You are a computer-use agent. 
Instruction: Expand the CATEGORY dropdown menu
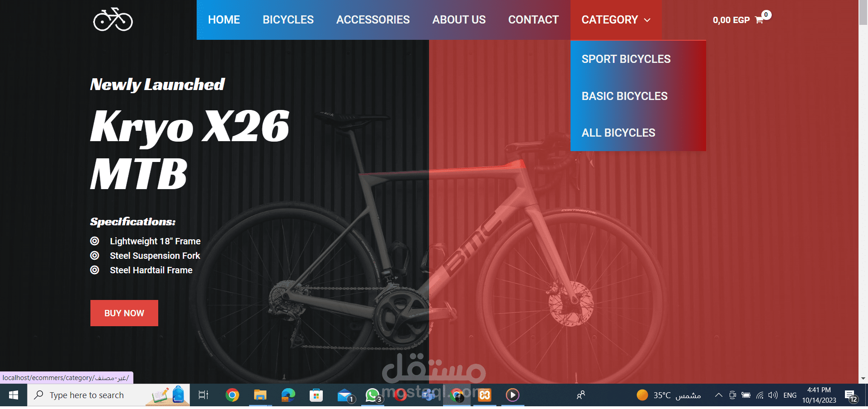tap(616, 20)
